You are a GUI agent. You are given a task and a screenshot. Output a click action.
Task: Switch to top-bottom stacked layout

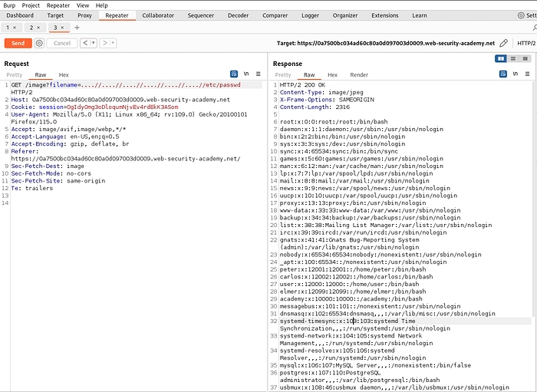pyautogui.click(x=513, y=58)
